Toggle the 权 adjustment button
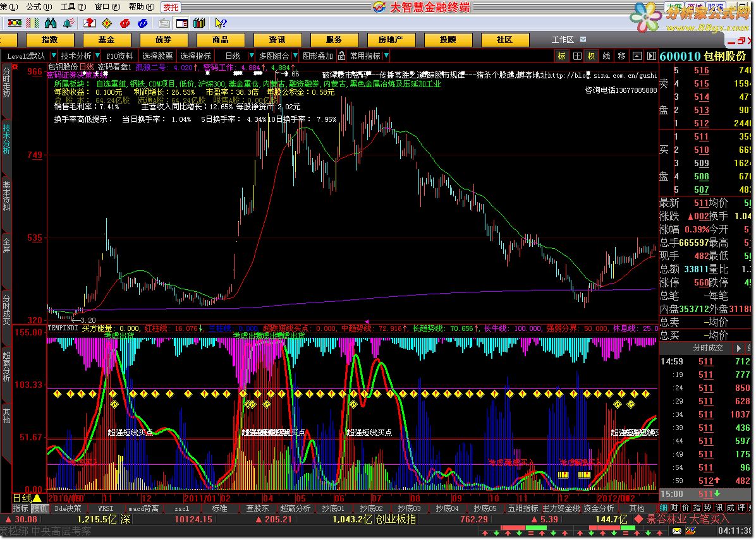 click(x=591, y=56)
